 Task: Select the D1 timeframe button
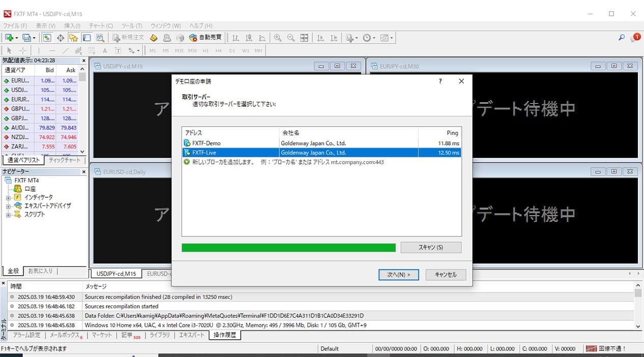(x=232, y=50)
